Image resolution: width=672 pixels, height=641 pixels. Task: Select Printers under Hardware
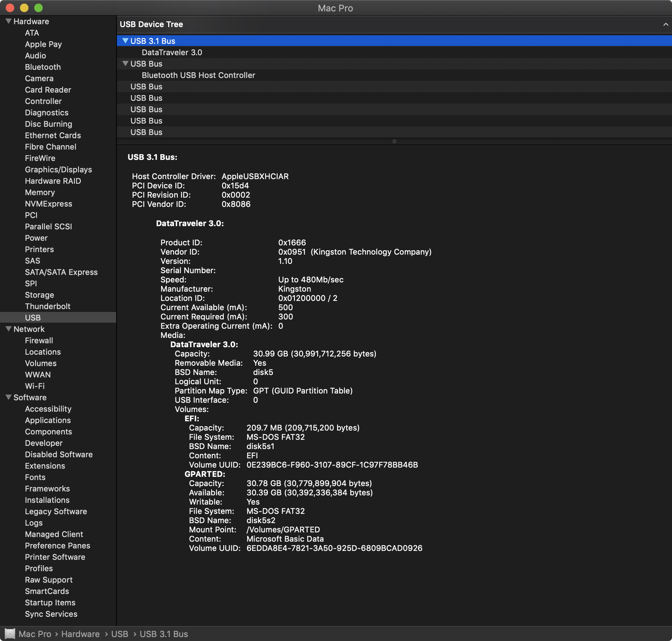point(40,249)
